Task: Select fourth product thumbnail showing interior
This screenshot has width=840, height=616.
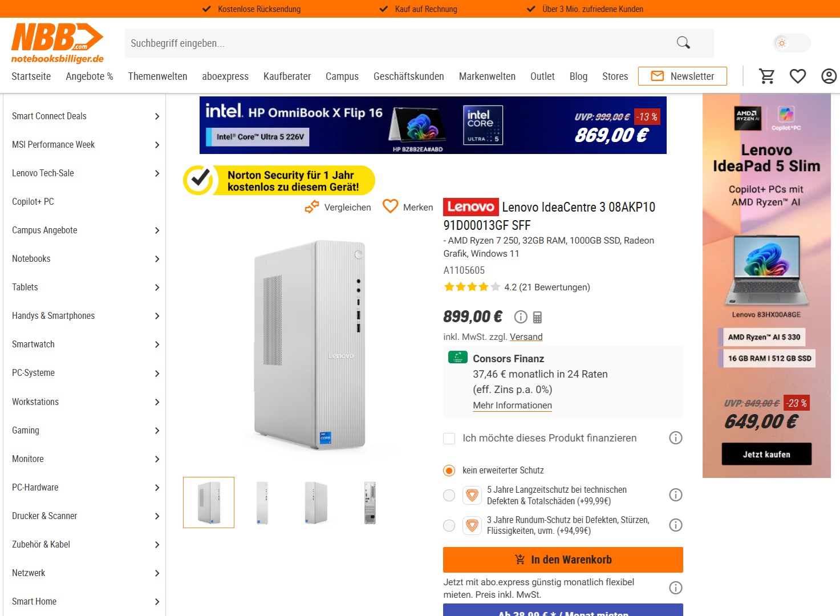Action: (x=370, y=502)
